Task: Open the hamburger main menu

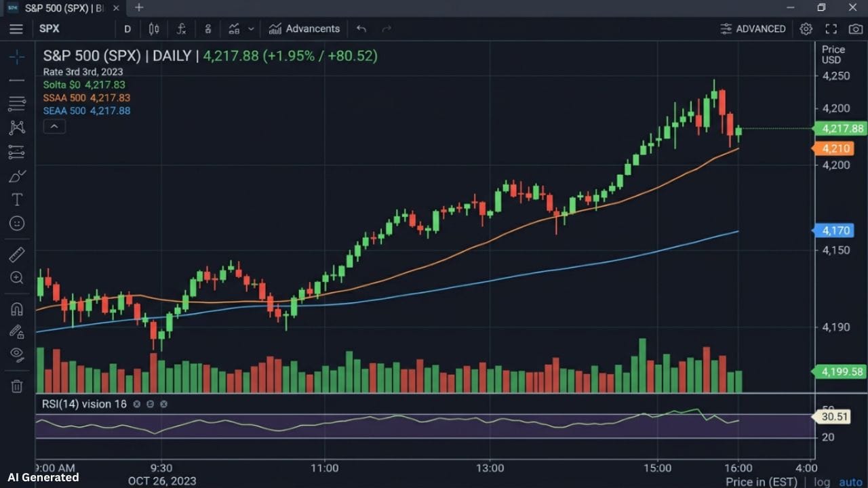Action: [16, 29]
